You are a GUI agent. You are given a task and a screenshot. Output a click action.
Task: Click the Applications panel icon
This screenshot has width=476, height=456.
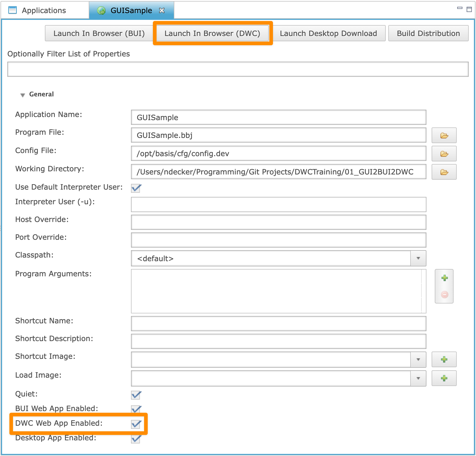point(12,10)
